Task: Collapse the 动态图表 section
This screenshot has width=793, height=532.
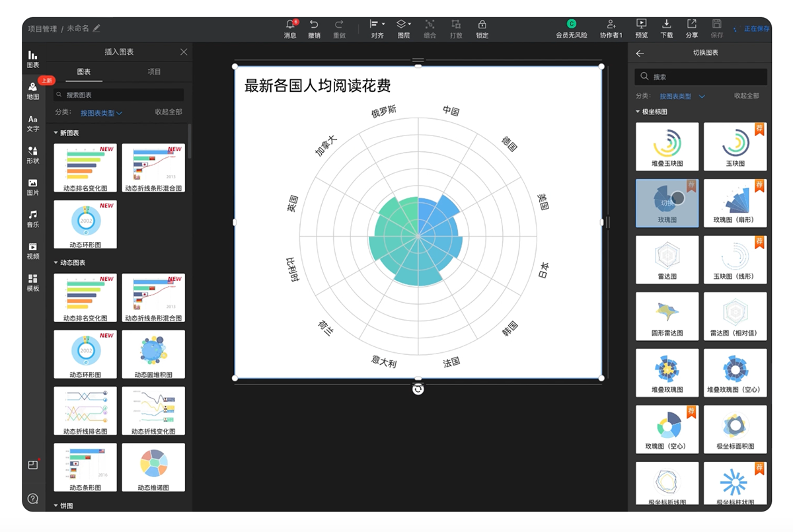Action: 69,262
